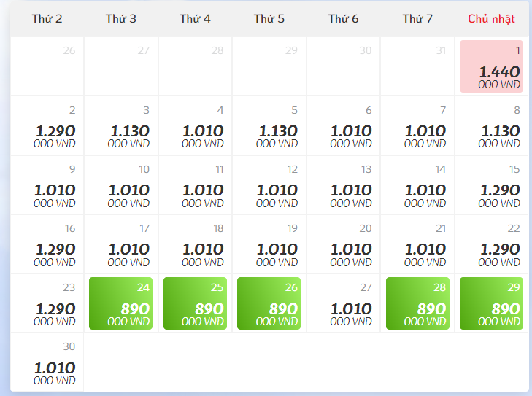The height and width of the screenshot is (396, 532).
Task: Select day 27 priced 1.010
Action: [344, 303]
